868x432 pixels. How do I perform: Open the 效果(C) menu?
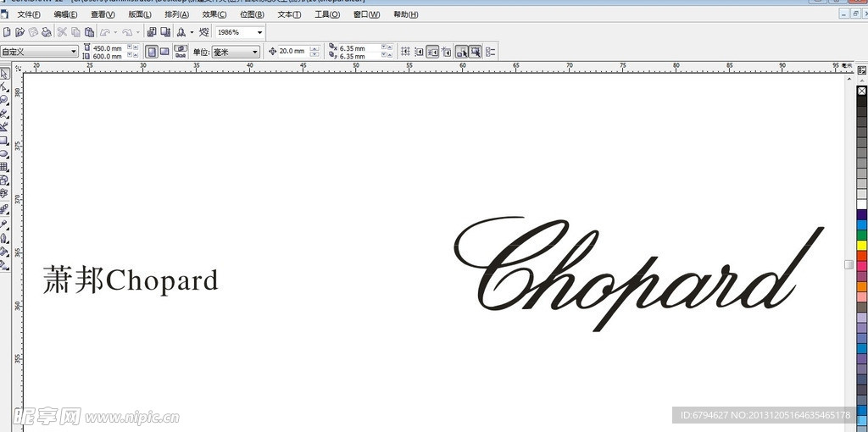coord(214,14)
